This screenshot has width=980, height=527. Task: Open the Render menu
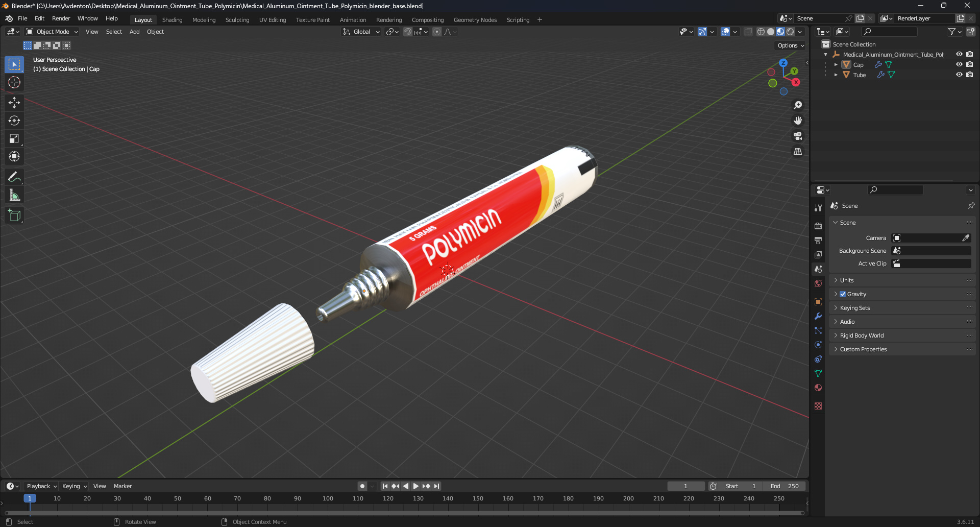click(61, 18)
